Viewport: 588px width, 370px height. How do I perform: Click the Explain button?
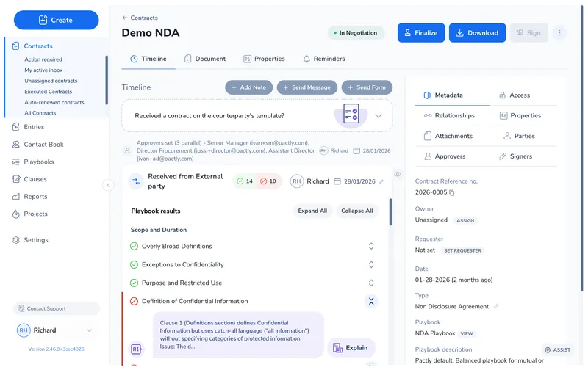tap(351, 348)
